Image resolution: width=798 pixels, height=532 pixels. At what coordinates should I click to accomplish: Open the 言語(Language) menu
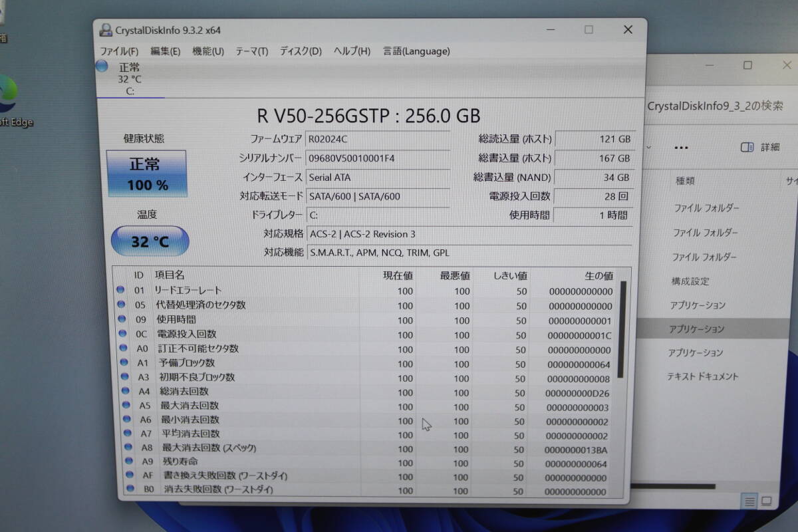click(x=415, y=51)
